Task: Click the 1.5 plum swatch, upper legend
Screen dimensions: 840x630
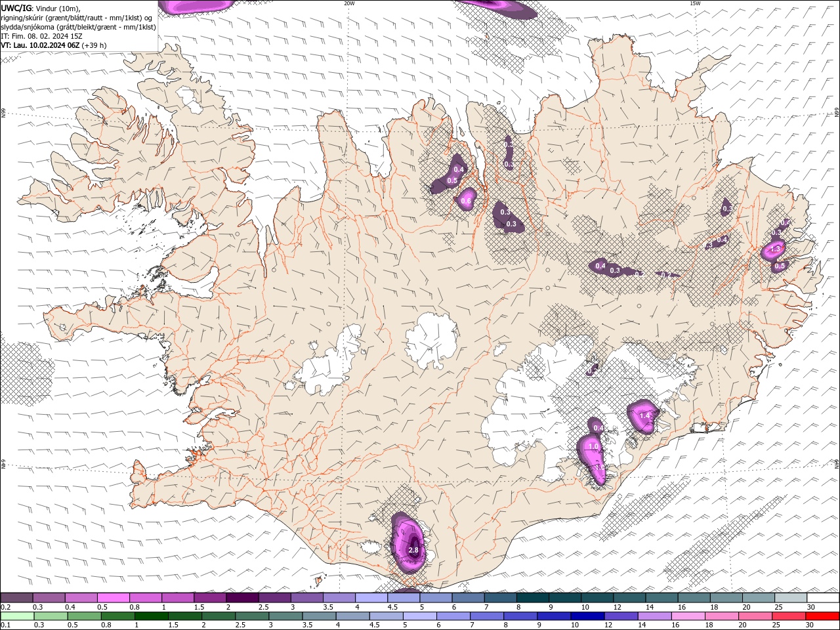Action: pyautogui.click(x=210, y=598)
